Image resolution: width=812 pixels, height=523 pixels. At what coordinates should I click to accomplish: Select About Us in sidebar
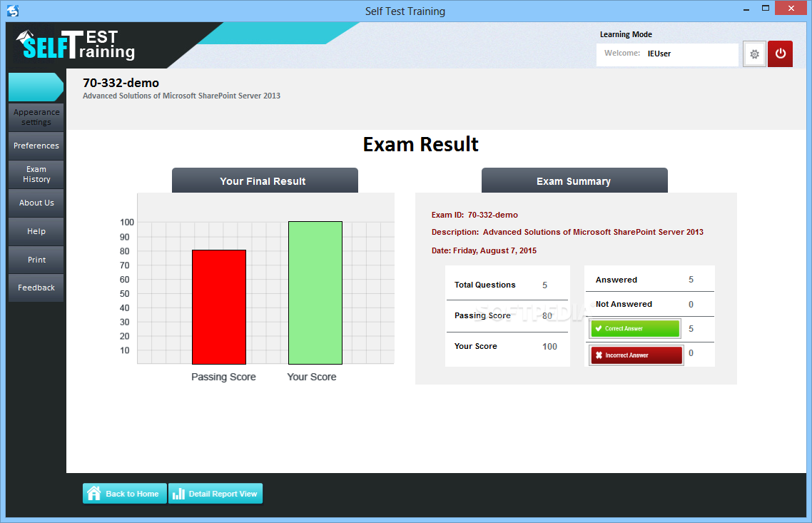36,203
